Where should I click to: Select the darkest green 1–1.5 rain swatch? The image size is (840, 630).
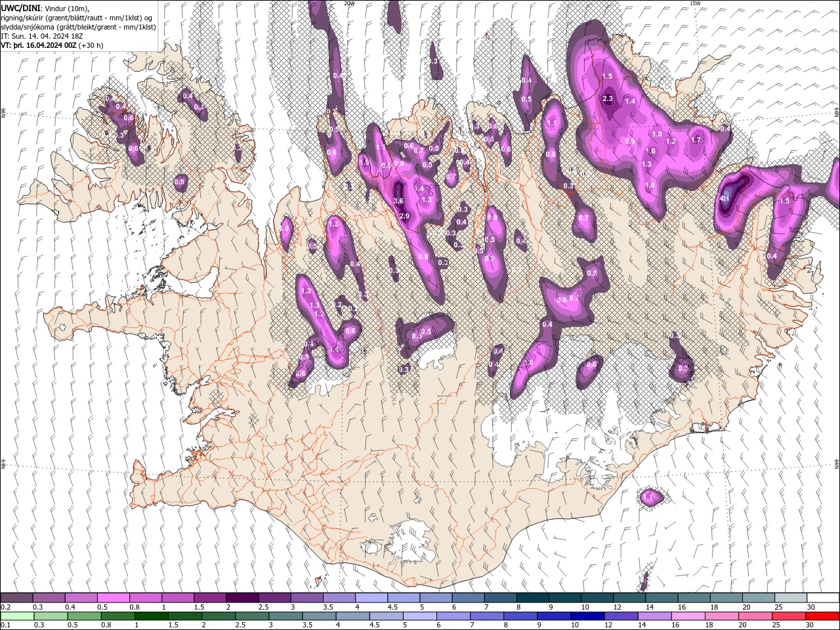click(x=152, y=616)
